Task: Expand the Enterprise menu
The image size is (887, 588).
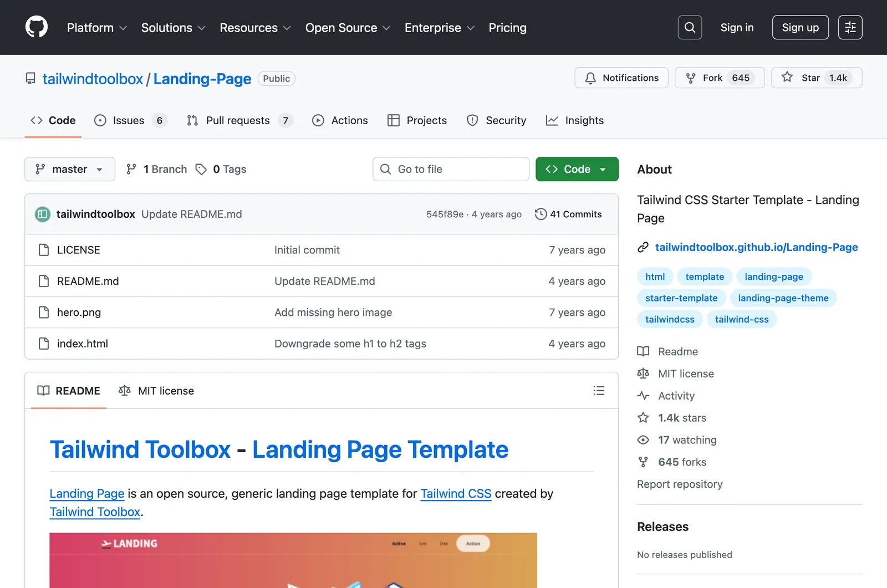Action: tap(439, 28)
